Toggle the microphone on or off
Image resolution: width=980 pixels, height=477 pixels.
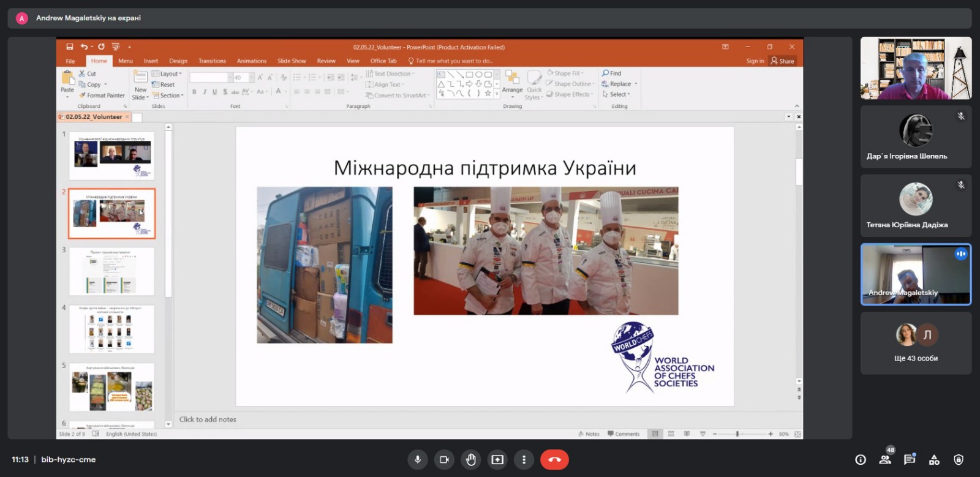tap(418, 460)
